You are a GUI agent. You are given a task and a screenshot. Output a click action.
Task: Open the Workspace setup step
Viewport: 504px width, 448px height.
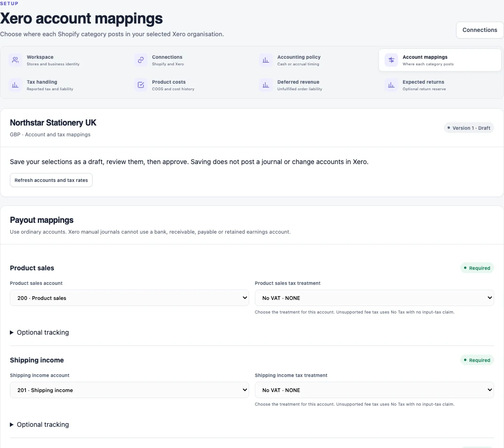(64, 60)
